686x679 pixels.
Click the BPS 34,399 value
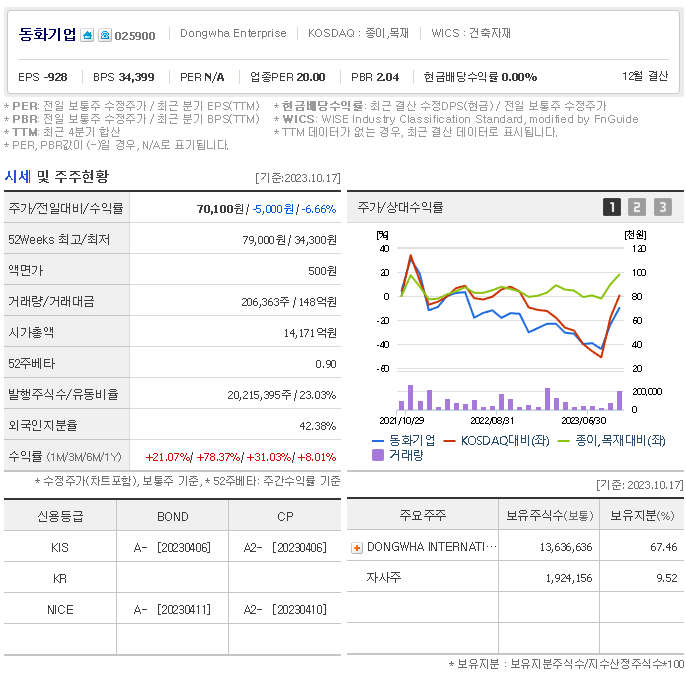(124, 77)
